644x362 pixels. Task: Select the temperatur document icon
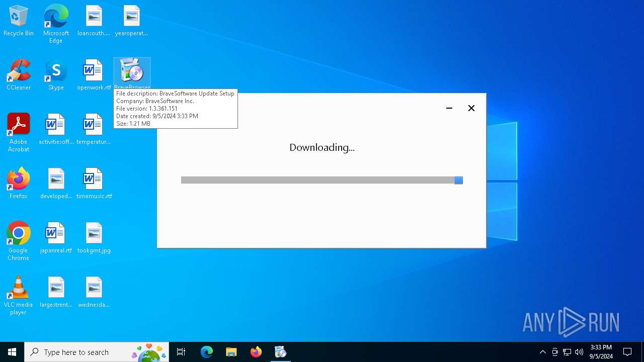(x=94, y=130)
